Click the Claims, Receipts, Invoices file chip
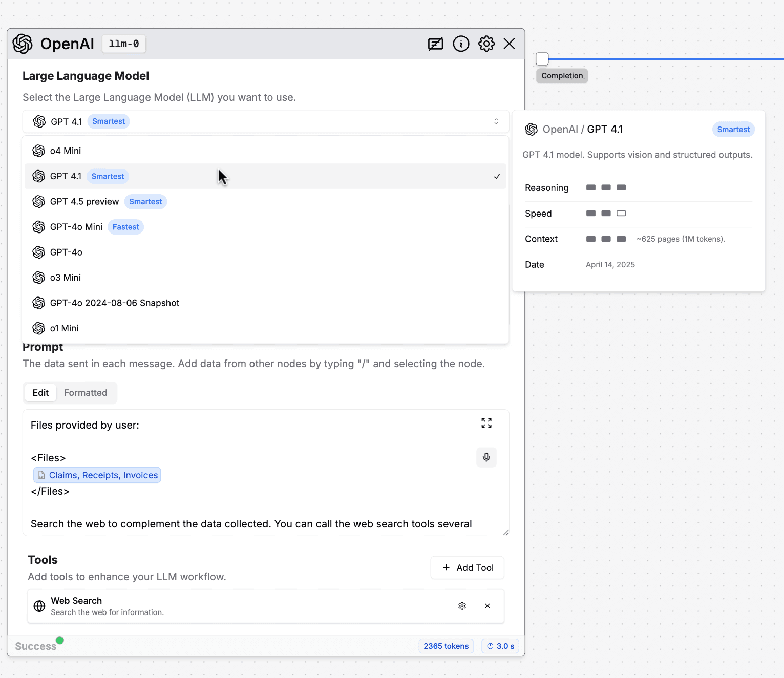The width and height of the screenshot is (784, 678). click(97, 475)
